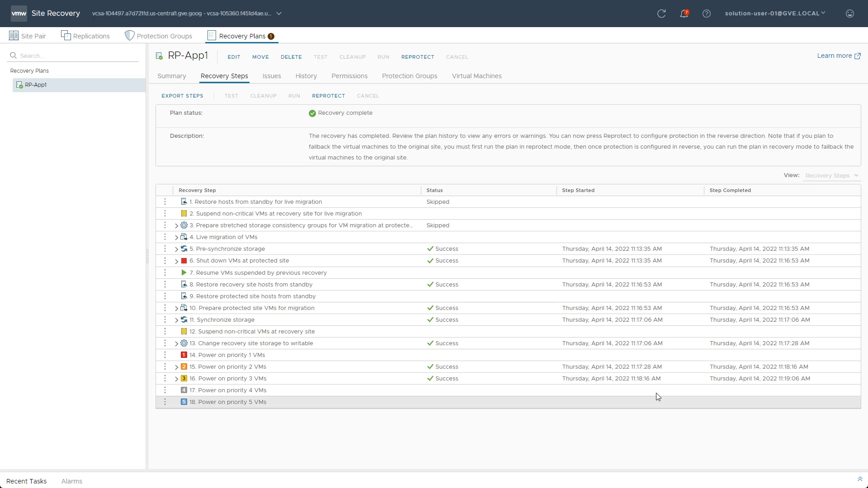
Task: Expand step 15 Power on priority 2 VMs
Action: pos(176,367)
